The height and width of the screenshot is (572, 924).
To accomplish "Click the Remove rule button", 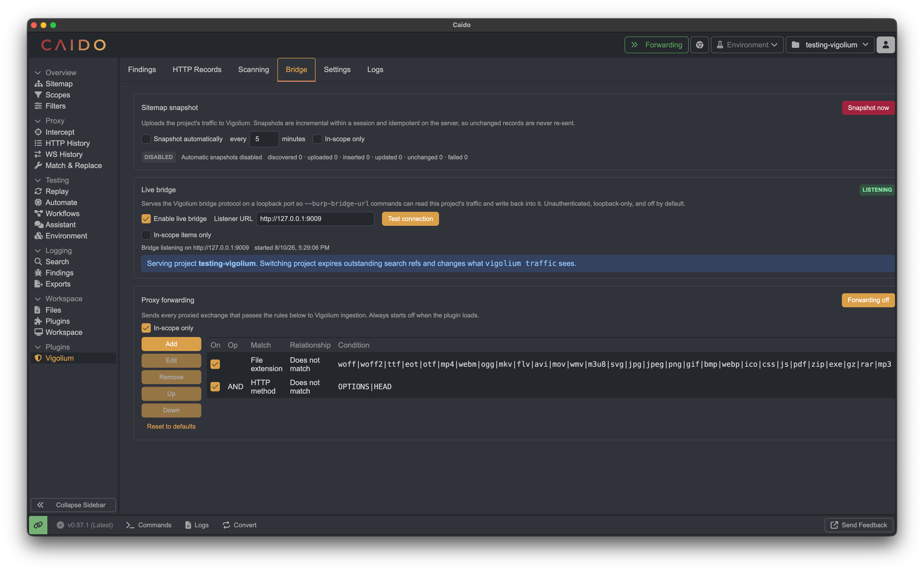I will (171, 377).
